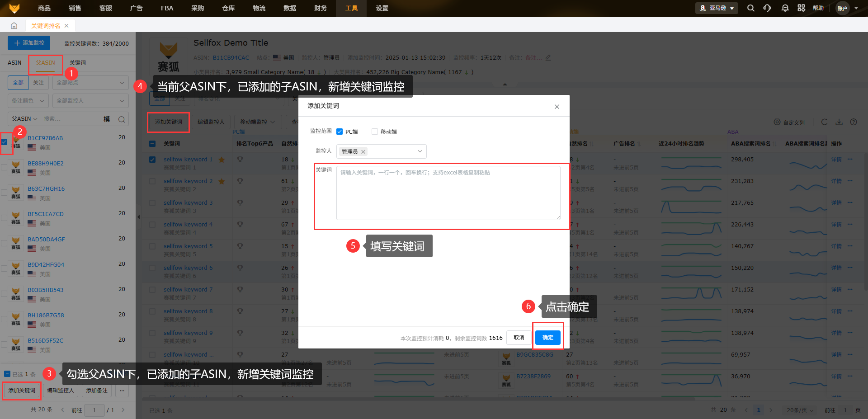Viewport: 868px width, 419px height.
Task: Click 取消 in the dialog
Action: [x=519, y=338]
